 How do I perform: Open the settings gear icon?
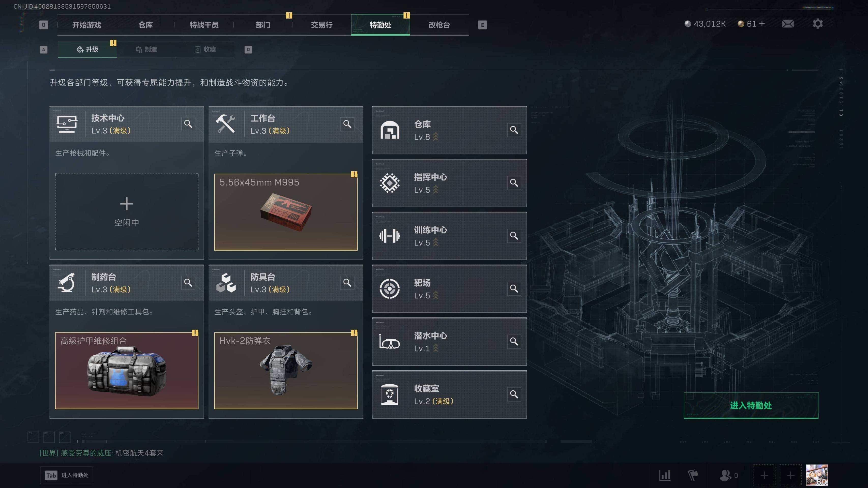pyautogui.click(x=817, y=24)
